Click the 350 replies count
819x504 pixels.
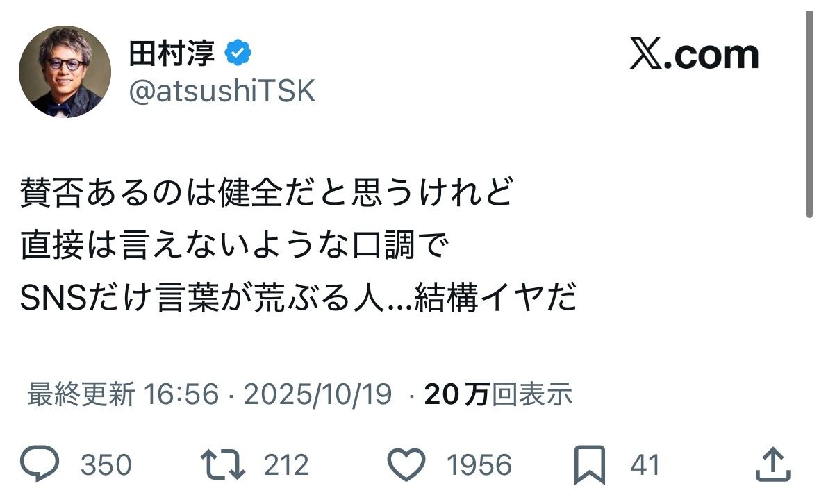tap(106, 465)
